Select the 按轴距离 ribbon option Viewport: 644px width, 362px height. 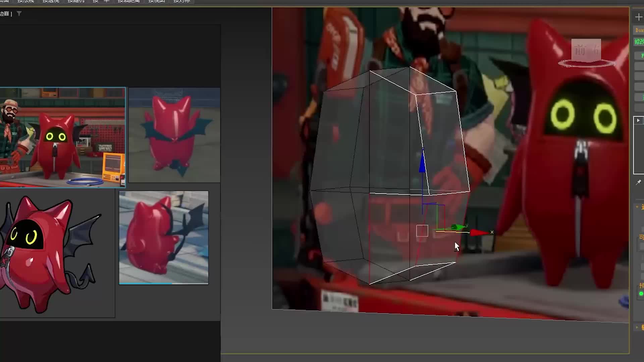[x=129, y=1]
